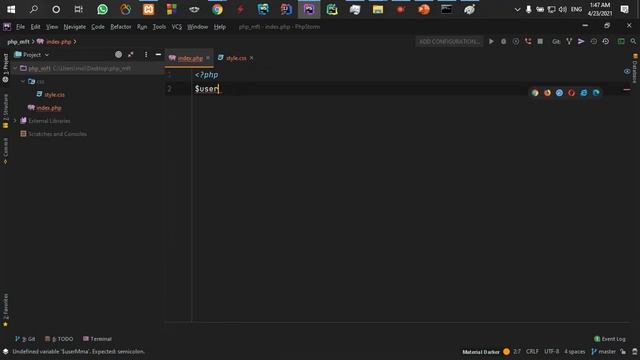Update project from Git branch icon

tap(569, 42)
